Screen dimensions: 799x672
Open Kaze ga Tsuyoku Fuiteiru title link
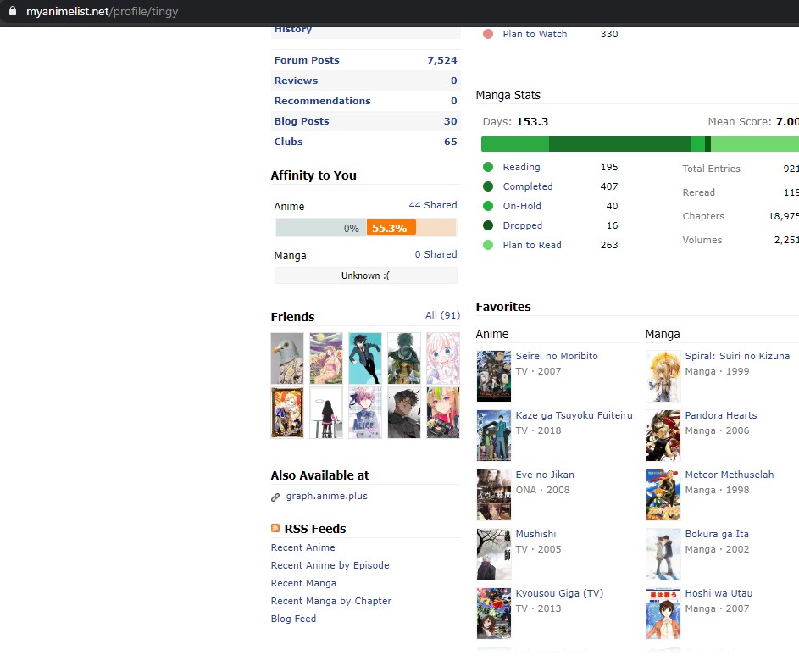tap(574, 415)
